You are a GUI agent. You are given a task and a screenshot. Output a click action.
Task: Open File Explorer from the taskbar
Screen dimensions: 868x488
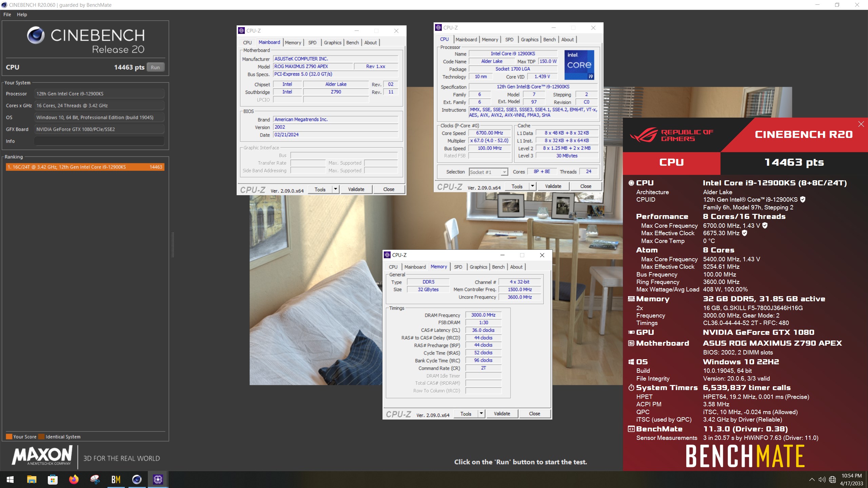pos(32,480)
